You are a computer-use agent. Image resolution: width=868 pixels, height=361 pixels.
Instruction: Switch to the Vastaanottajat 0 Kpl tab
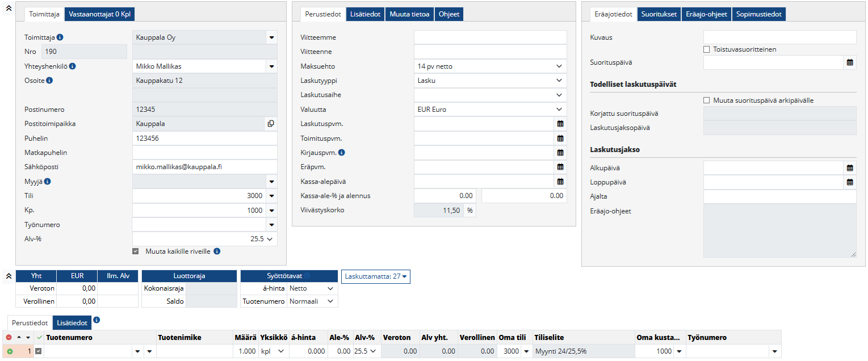(x=99, y=14)
